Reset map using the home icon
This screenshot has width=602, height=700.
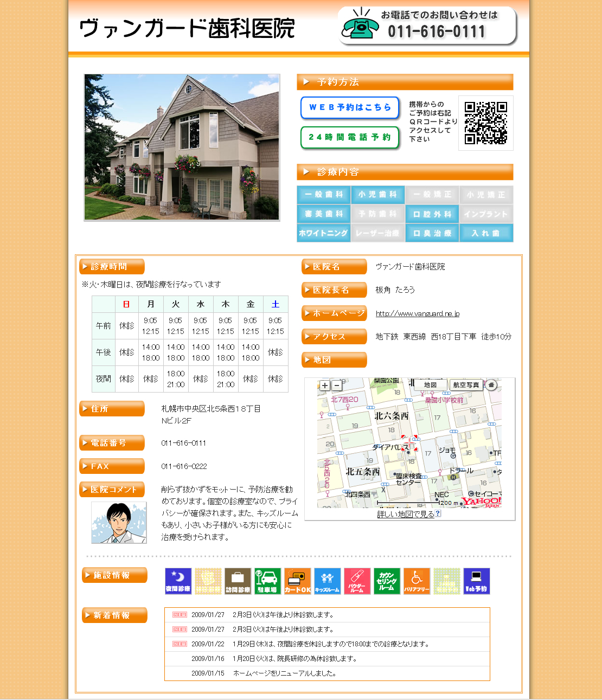(x=491, y=385)
